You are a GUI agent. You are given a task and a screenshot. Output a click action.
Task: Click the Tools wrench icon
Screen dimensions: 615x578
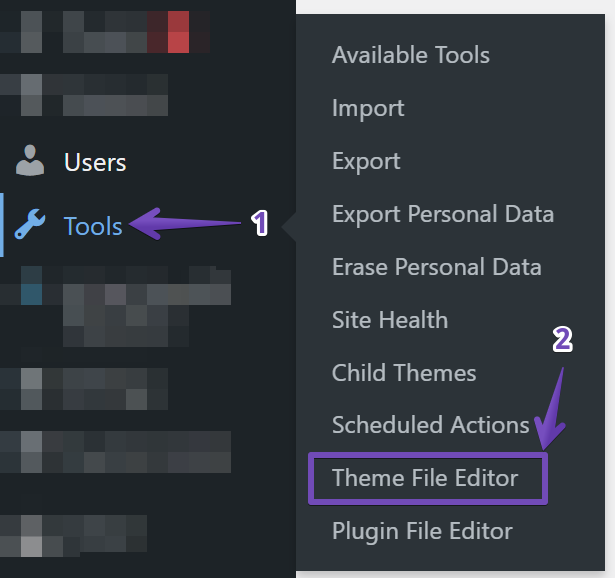(30, 224)
